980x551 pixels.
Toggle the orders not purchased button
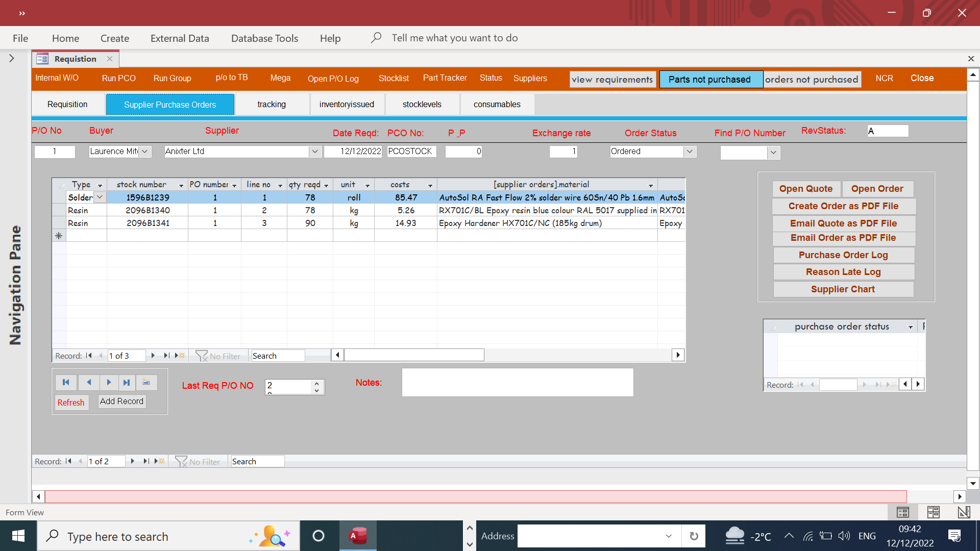pos(812,79)
